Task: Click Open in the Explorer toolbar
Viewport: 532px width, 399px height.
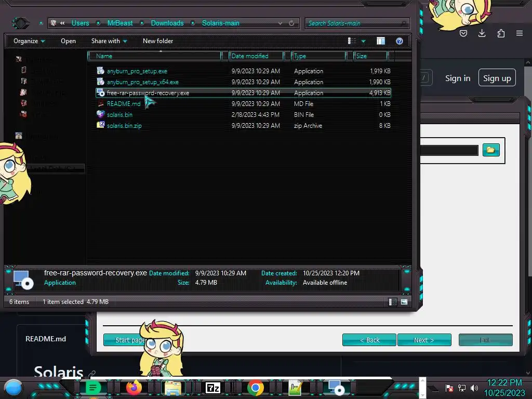Action: [x=68, y=41]
